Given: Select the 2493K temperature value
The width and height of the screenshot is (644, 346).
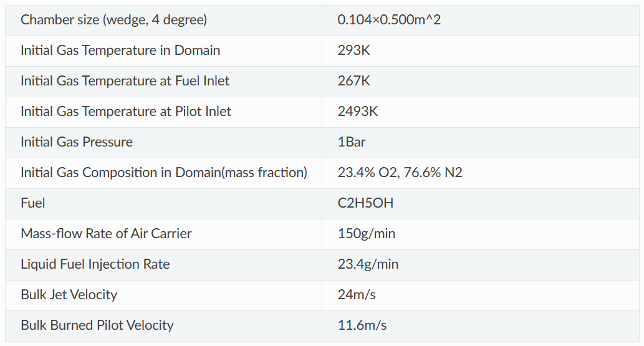Looking at the screenshot, I should coord(357,111).
